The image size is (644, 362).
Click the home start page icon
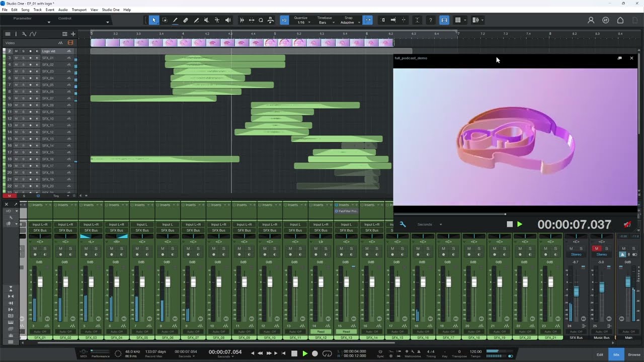tap(620, 20)
